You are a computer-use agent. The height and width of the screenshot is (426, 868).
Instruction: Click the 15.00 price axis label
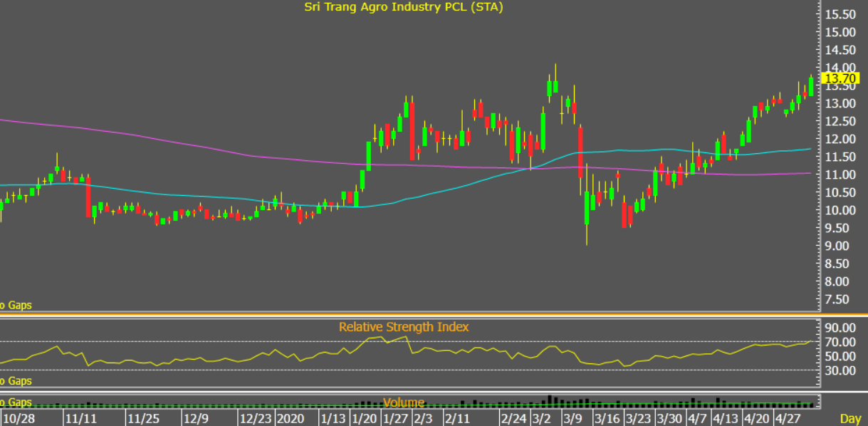click(x=840, y=32)
